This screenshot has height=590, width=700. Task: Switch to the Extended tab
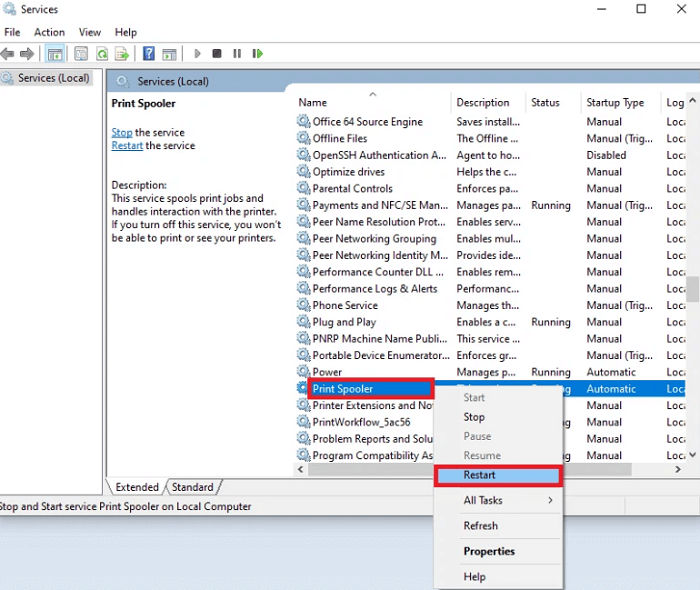pyautogui.click(x=137, y=487)
